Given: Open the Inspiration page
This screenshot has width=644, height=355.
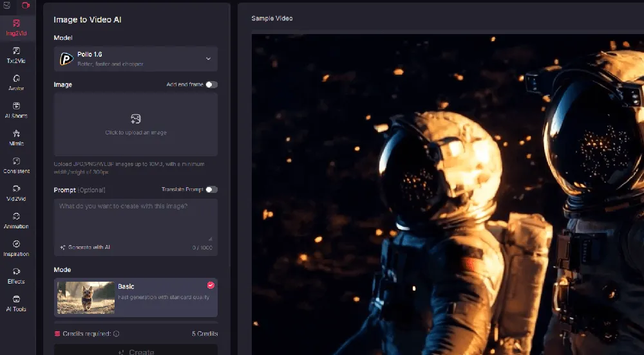Looking at the screenshot, I should 16,248.
